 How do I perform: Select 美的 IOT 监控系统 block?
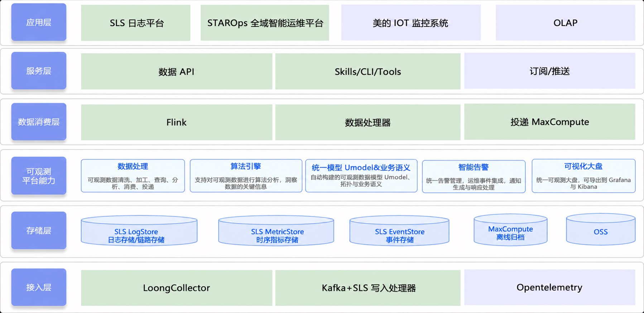[x=411, y=23]
